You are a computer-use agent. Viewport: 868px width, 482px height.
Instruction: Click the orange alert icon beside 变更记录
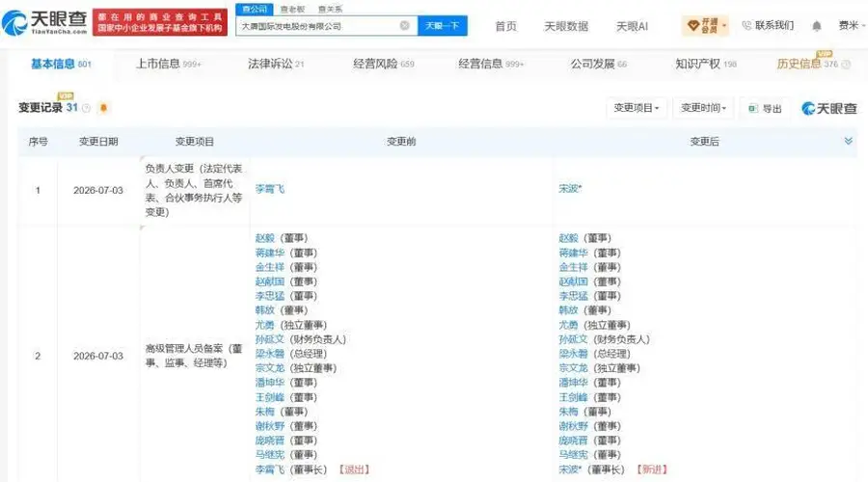click(x=103, y=108)
